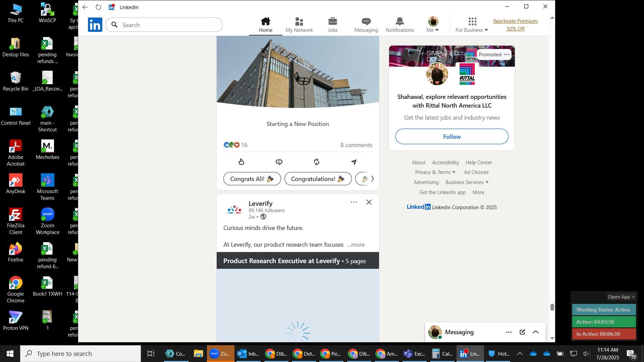644x362 pixels.
Task: Open My Network tab
Action: click(x=299, y=25)
